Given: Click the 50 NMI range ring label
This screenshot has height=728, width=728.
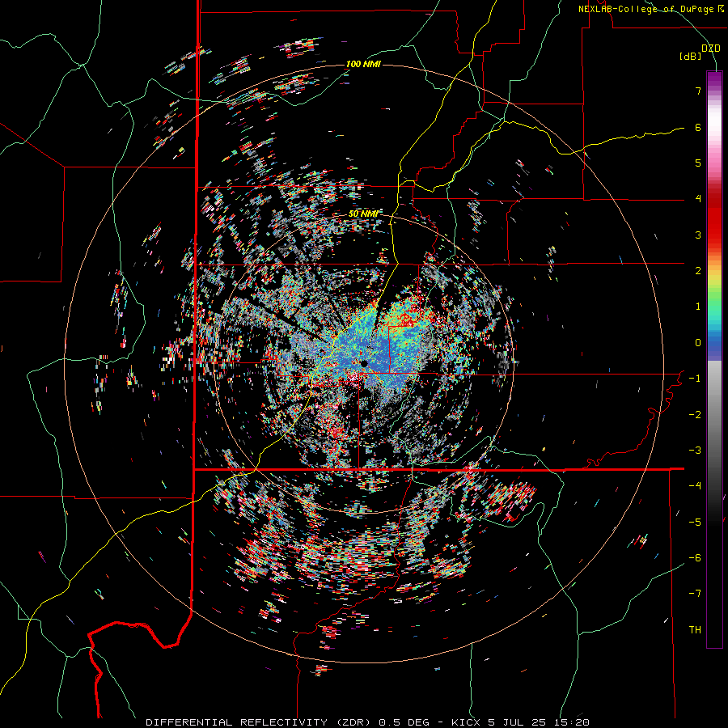Looking at the screenshot, I should (363, 214).
